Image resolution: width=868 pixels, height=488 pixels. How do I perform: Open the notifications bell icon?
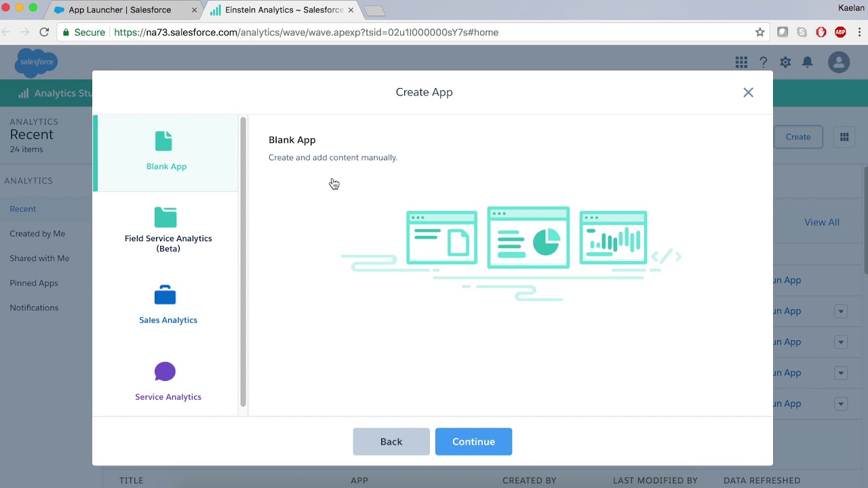(807, 62)
